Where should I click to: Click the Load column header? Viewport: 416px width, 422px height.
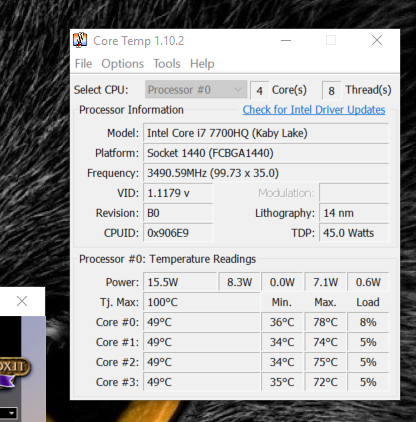(x=368, y=302)
